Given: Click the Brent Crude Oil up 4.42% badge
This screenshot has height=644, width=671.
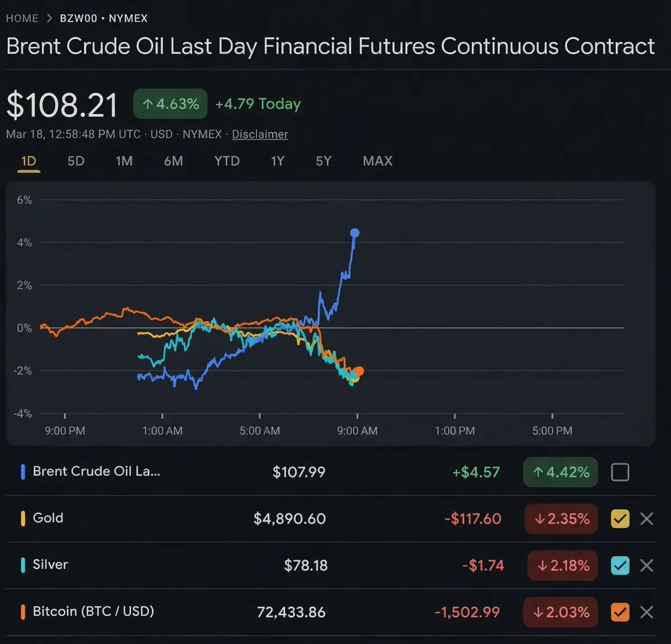Looking at the screenshot, I should [560, 472].
